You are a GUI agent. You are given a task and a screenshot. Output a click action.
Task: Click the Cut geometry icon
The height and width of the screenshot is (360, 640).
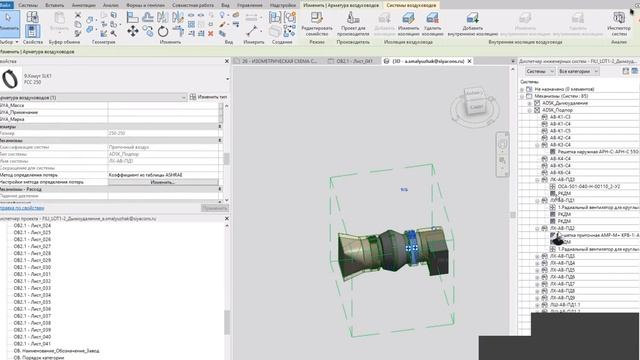(x=90, y=19)
